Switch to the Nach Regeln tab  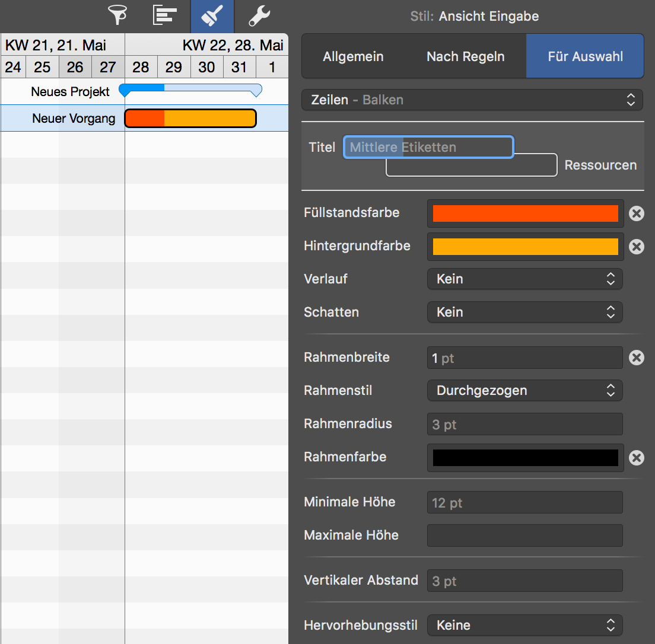(x=466, y=57)
